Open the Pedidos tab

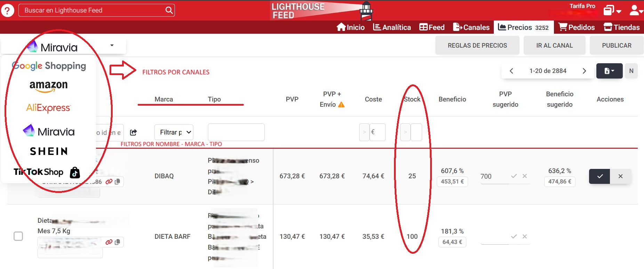tap(577, 27)
